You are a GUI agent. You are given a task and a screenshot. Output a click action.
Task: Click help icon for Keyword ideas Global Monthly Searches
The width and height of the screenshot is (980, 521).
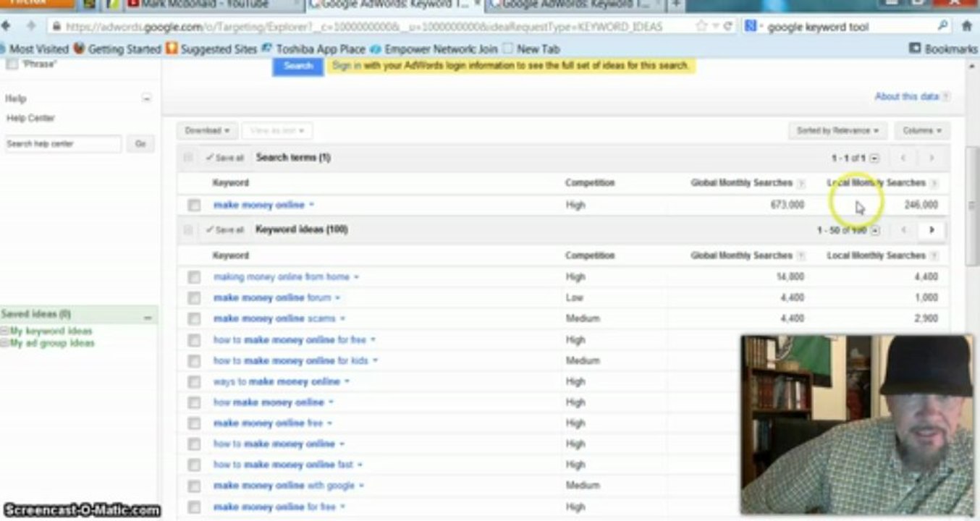pos(801,255)
